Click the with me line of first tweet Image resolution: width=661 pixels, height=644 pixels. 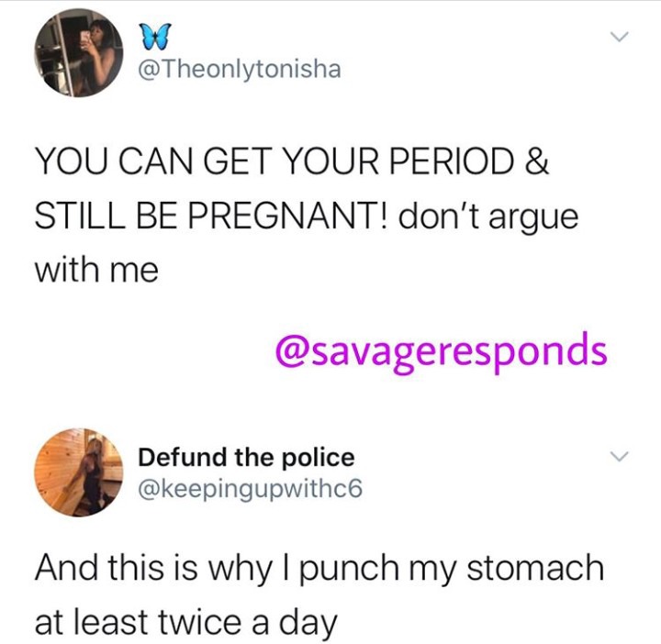pos(96,270)
